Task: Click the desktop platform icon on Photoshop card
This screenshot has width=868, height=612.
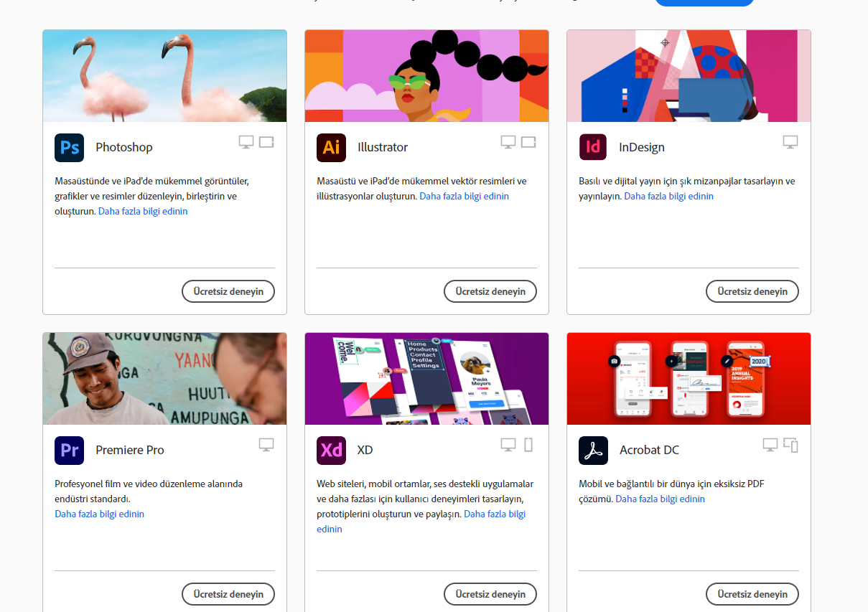Action: [246, 142]
